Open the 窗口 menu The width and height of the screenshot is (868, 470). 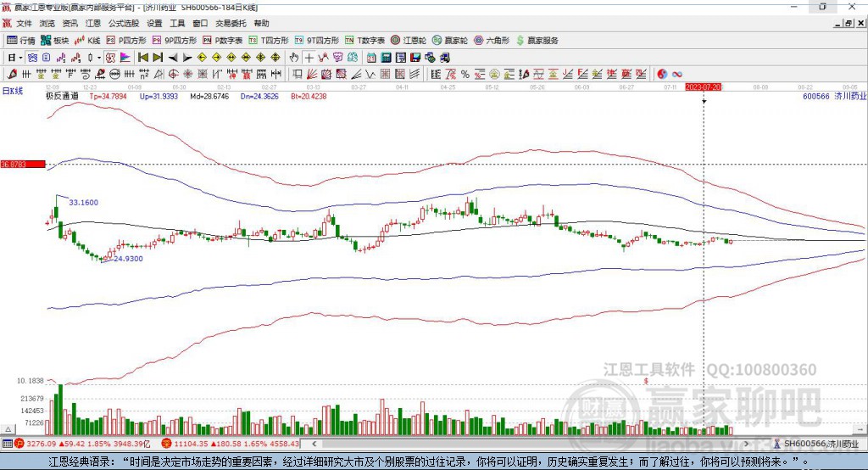click(200, 23)
